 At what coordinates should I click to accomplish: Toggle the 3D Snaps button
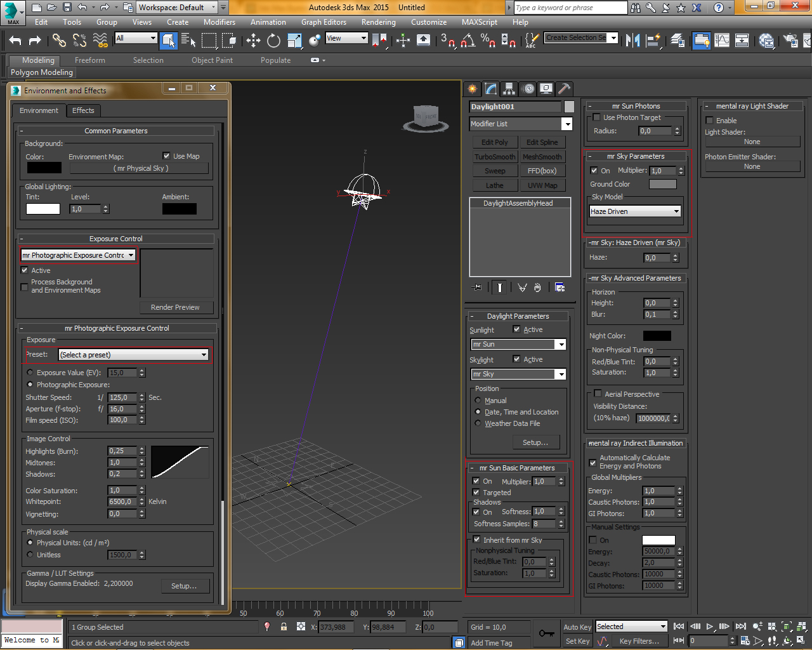tap(448, 41)
